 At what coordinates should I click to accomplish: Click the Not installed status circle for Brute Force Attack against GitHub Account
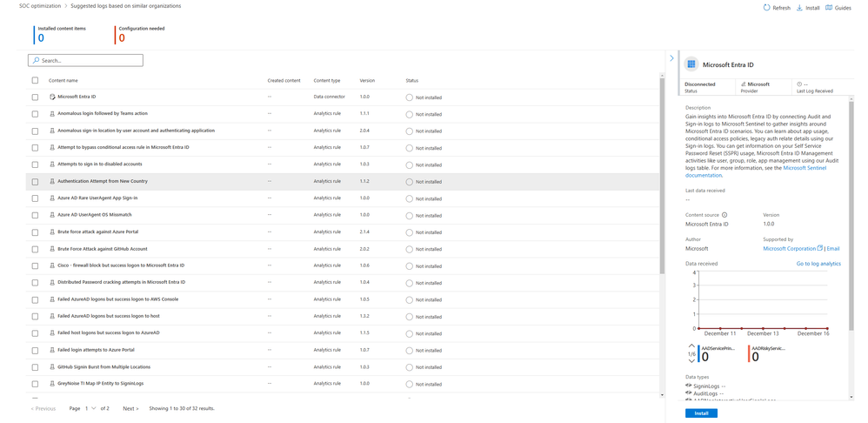click(x=409, y=249)
